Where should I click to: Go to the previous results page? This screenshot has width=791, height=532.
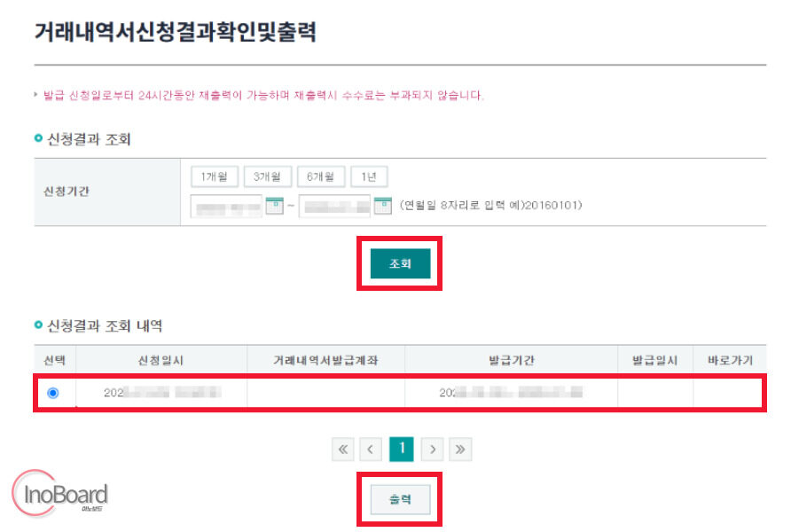[371, 450]
